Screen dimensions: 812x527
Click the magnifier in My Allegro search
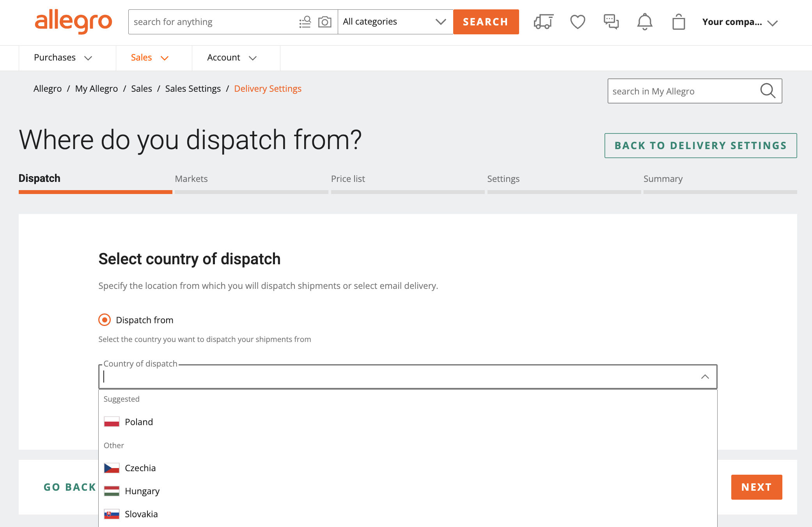pos(768,91)
